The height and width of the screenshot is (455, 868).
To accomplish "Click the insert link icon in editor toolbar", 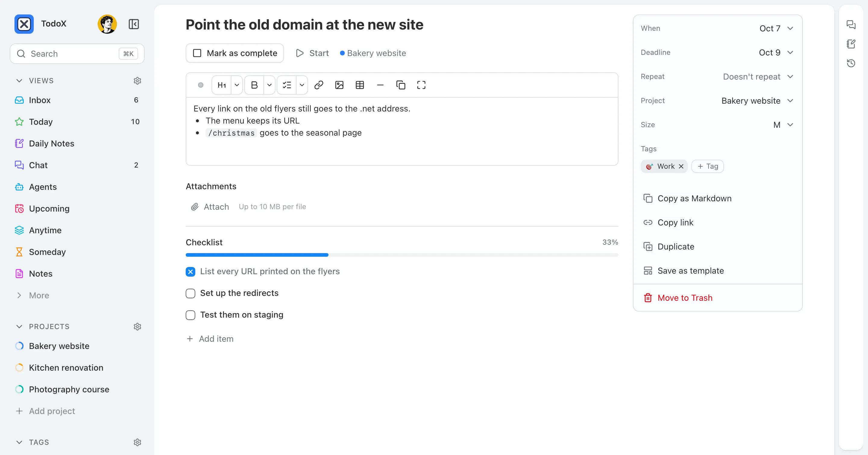I will (319, 85).
